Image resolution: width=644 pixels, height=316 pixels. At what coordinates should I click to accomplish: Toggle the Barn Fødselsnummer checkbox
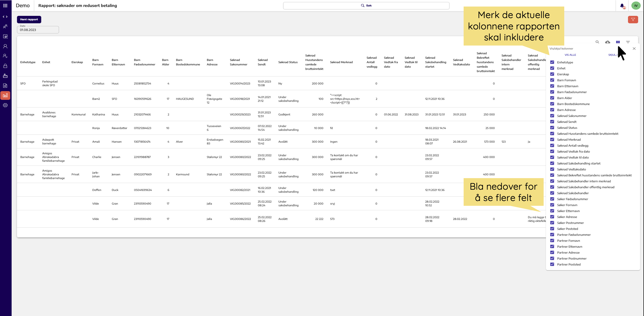(552, 92)
